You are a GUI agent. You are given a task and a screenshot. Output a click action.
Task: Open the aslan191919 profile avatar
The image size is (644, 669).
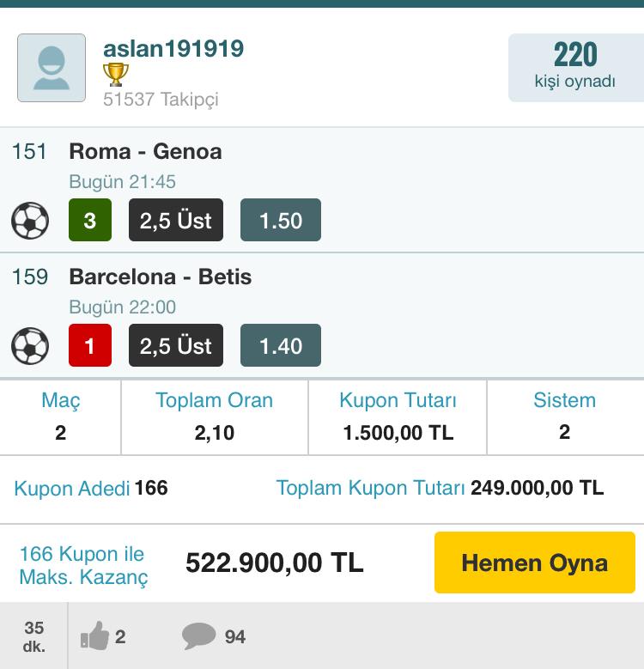52,68
